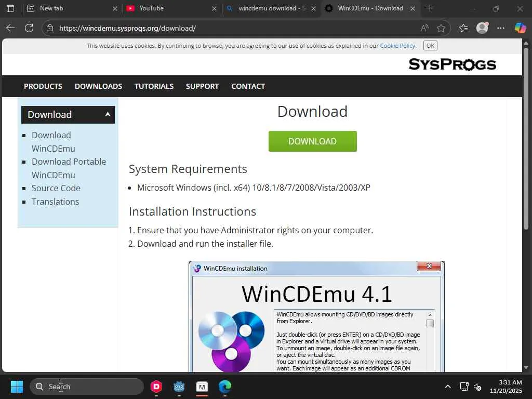Open the DOWNLOADS menu
The height and width of the screenshot is (399, 532).
coord(98,86)
